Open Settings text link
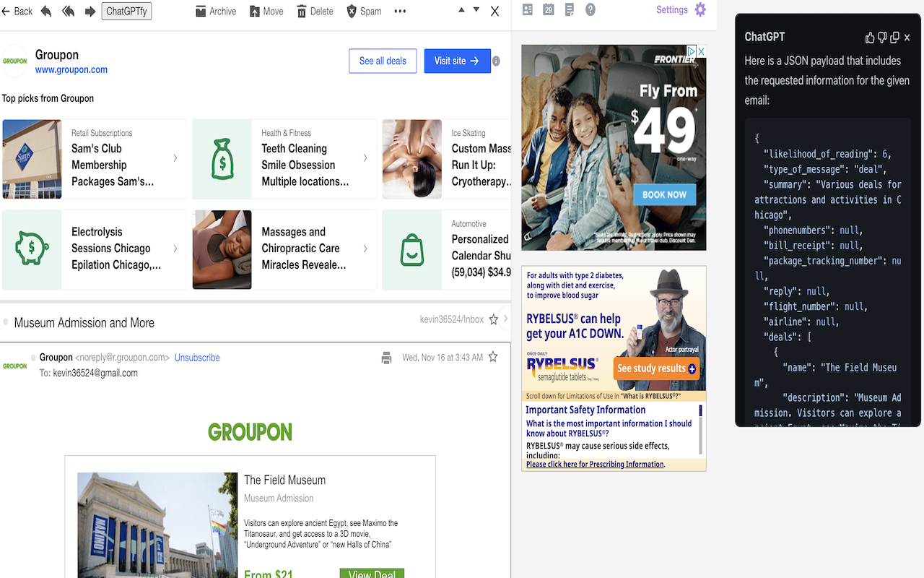This screenshot has height=578, width=924. click(x=672, y=10)
